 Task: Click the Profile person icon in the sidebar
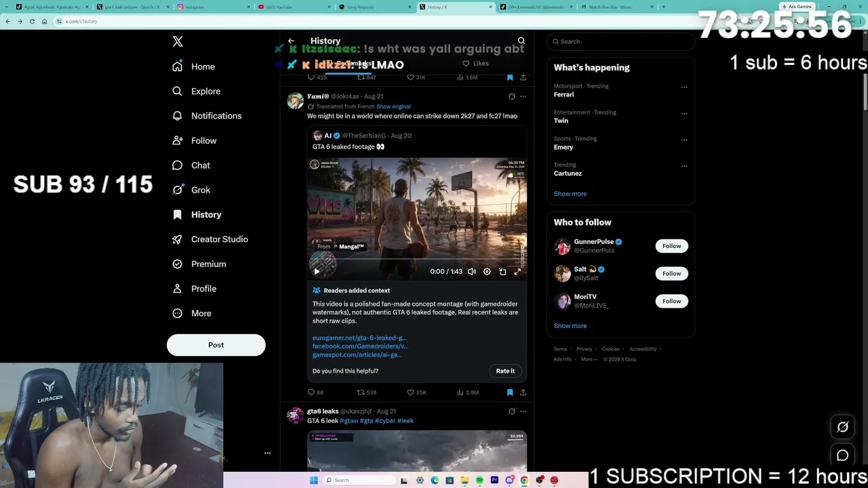(177, 289)
